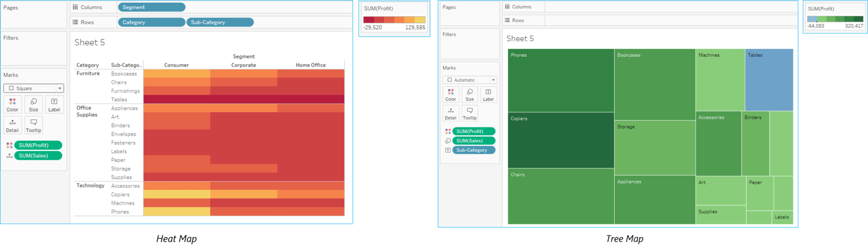This screenshot has width=868, height=250.
Task: Click Tooltip button in the Square marks card
Action: (33, 126)
